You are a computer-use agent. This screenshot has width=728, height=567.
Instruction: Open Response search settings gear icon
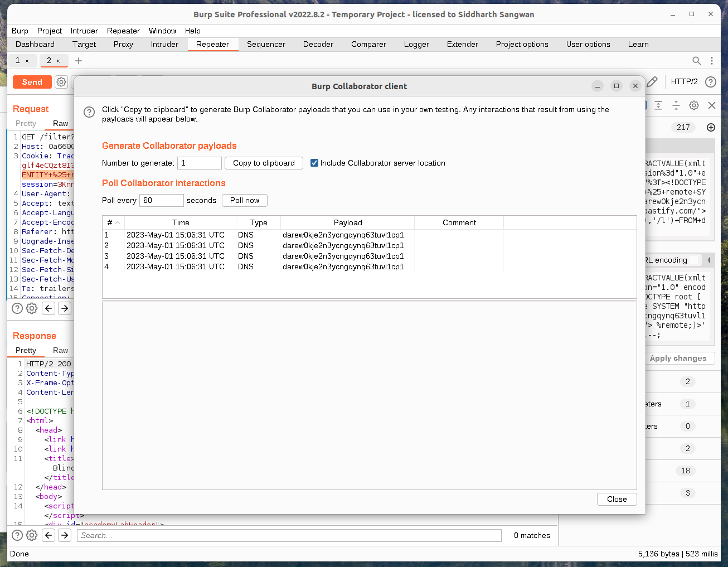coord(32,535)
